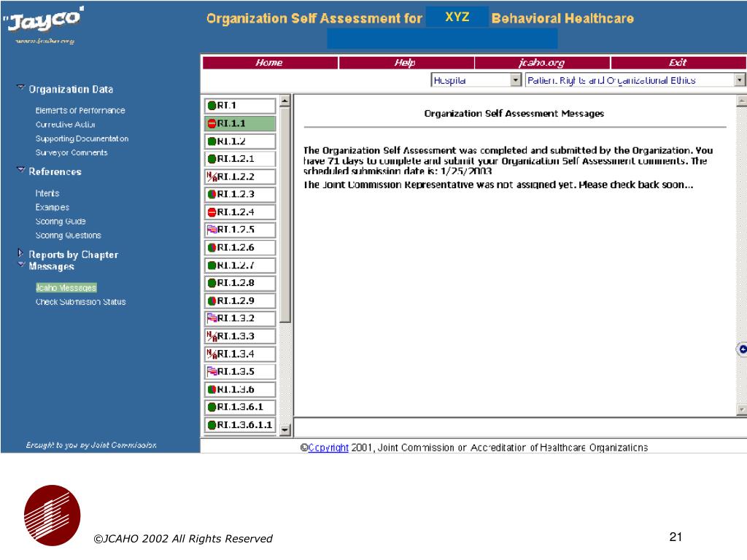This screenshot has width=747, height=560.
Task: Click the green status icon beside RI.1.2.1
Action: (212, 159)
